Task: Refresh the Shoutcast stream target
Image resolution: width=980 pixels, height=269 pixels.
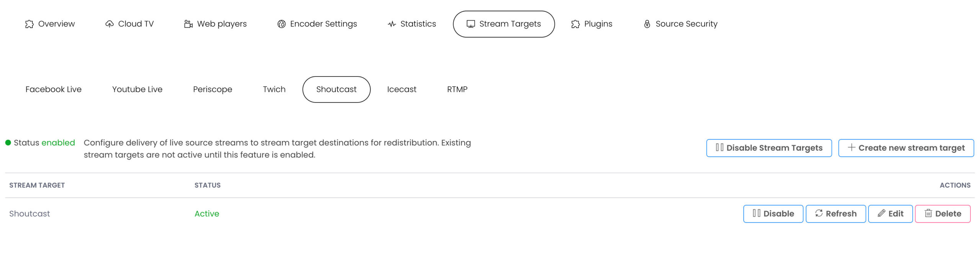Action: click(x=835, y=214)
